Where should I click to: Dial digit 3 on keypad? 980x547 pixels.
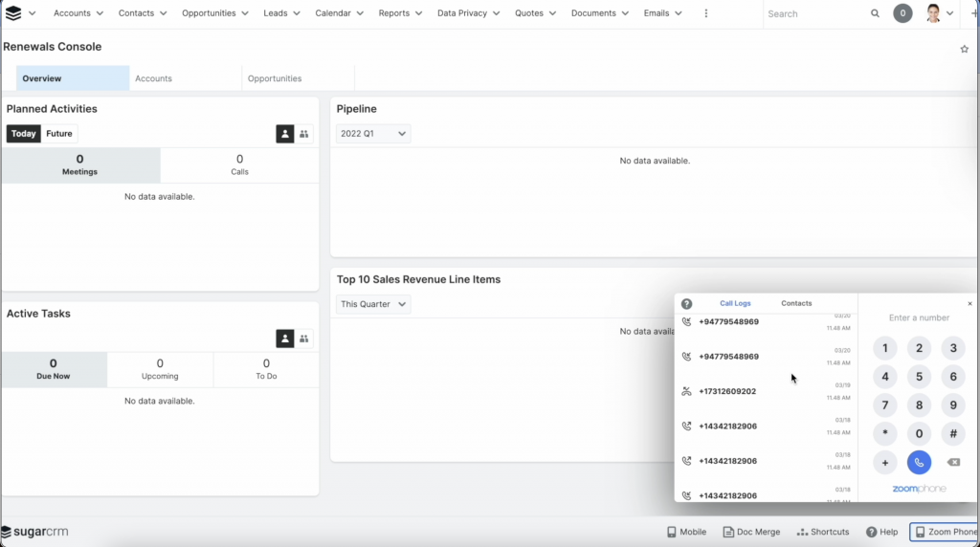pyautogui.click(x=953, y=348)
